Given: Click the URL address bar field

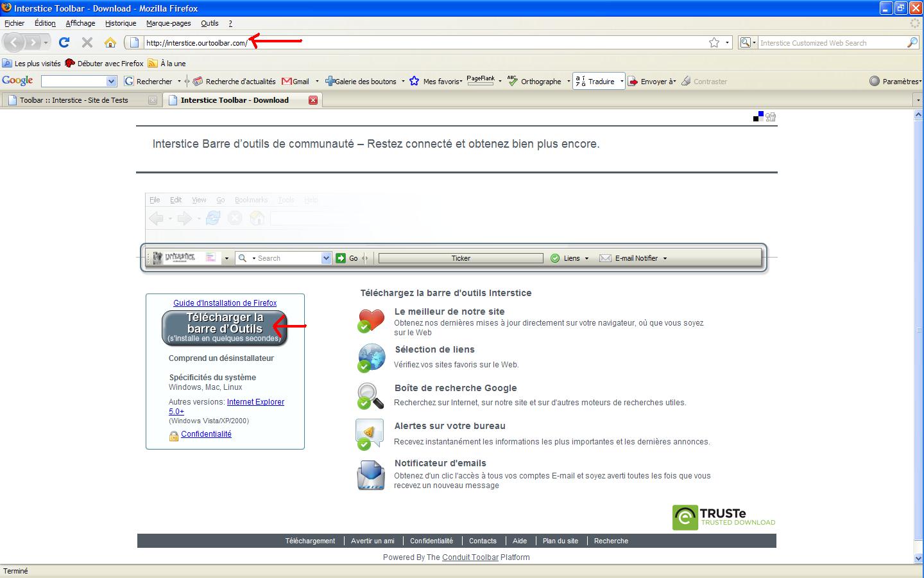Looking at the screenshot, I should [417, 43].
